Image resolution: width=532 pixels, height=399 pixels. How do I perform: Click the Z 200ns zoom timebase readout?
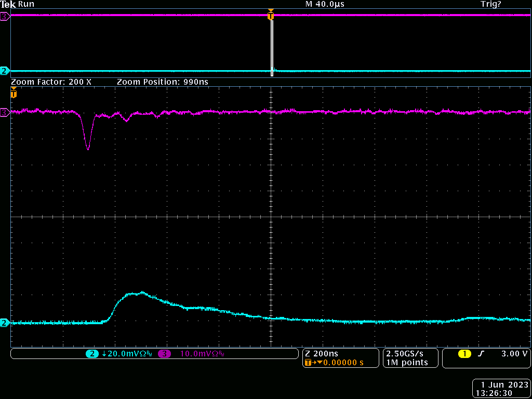pos(321,353)
